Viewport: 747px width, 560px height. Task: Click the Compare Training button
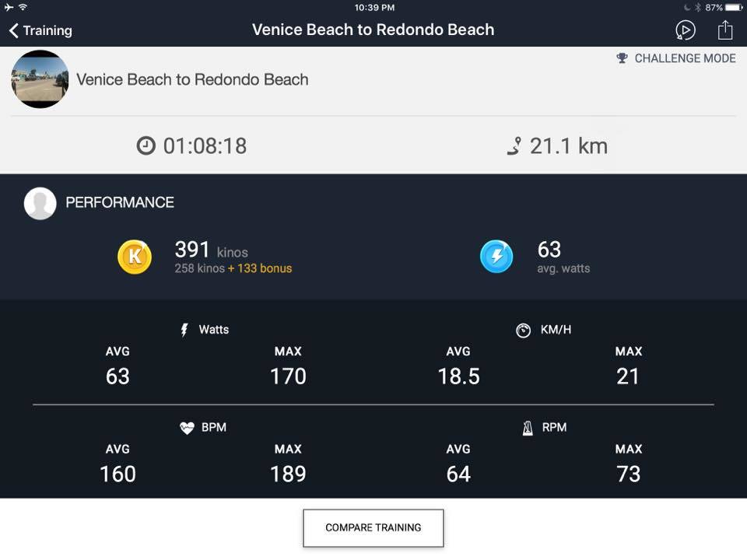tap(373, 527)
